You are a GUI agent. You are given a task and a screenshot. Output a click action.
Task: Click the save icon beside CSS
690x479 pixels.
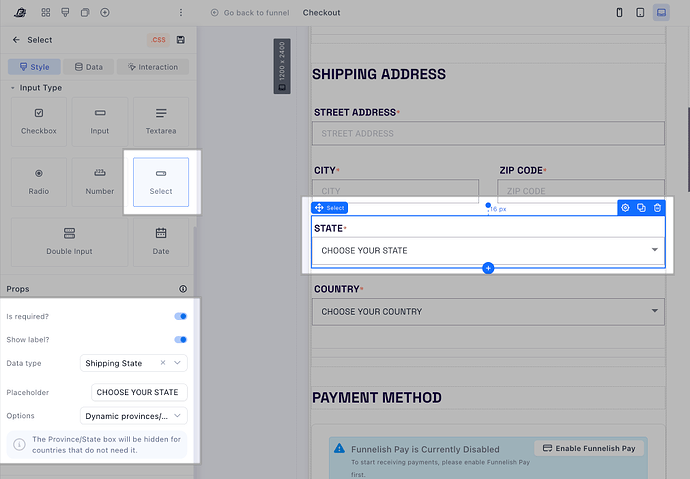(x=180, y=40)
